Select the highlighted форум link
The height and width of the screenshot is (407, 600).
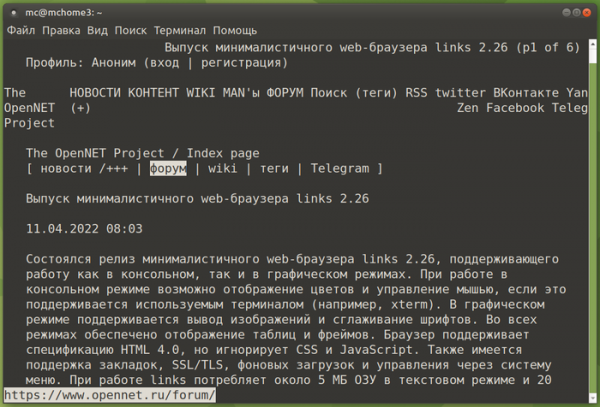tap(168, 169)
